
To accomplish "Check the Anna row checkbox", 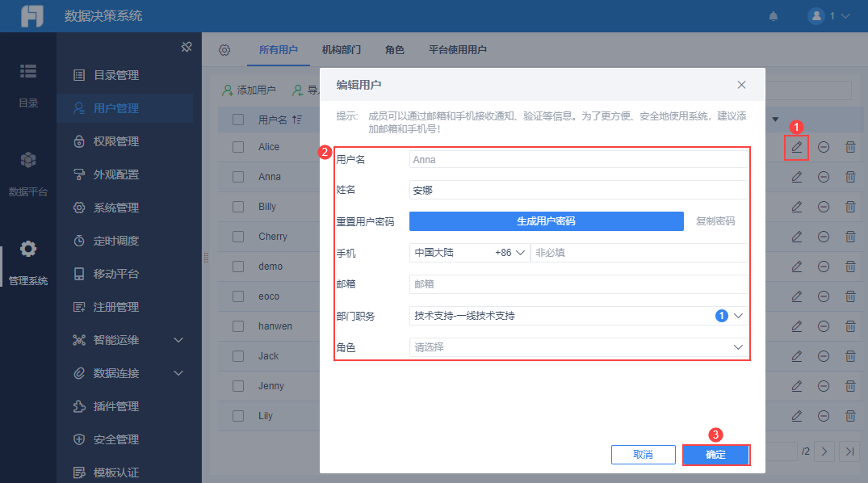I will [238, 177].
